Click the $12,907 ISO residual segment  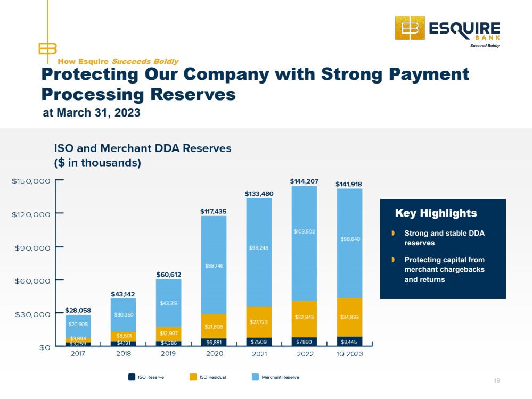[169, 333]
